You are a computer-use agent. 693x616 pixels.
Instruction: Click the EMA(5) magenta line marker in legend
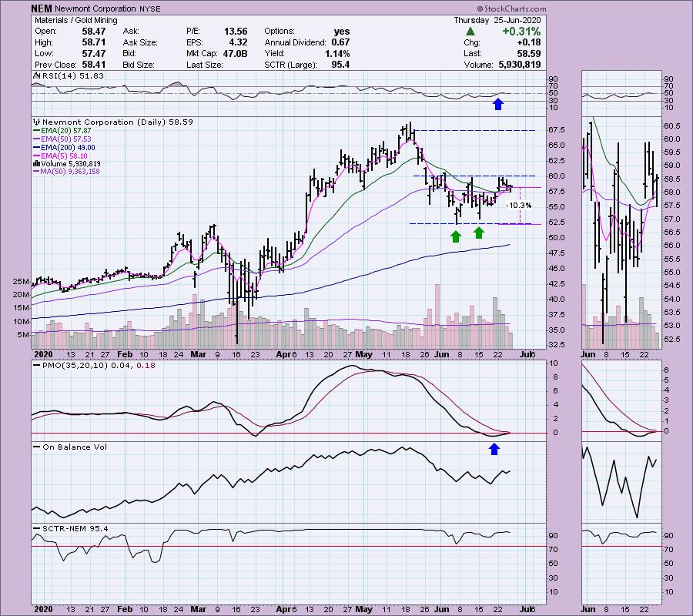point(37,156)
